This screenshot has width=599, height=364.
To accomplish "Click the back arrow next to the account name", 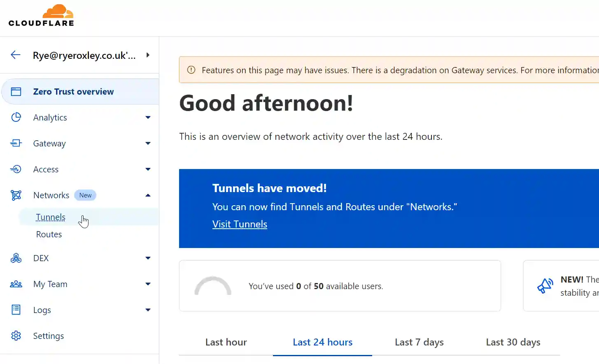I will [x=15, y=55].
